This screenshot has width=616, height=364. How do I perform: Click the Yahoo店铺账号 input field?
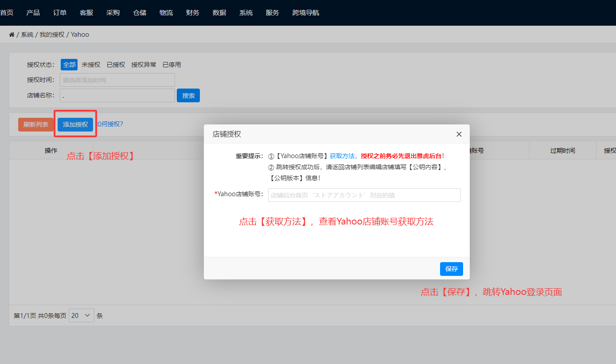pos(364,195)
